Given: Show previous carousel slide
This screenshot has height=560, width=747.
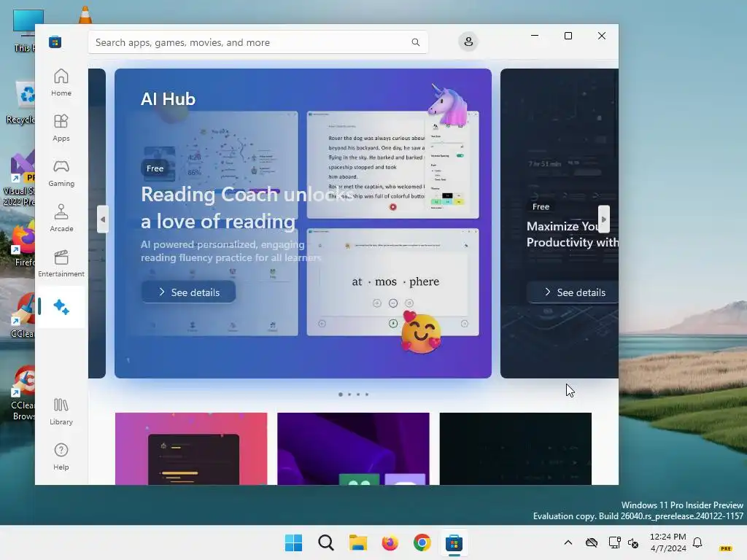Looking at the screenshot, I should click(x=103, y=219).
